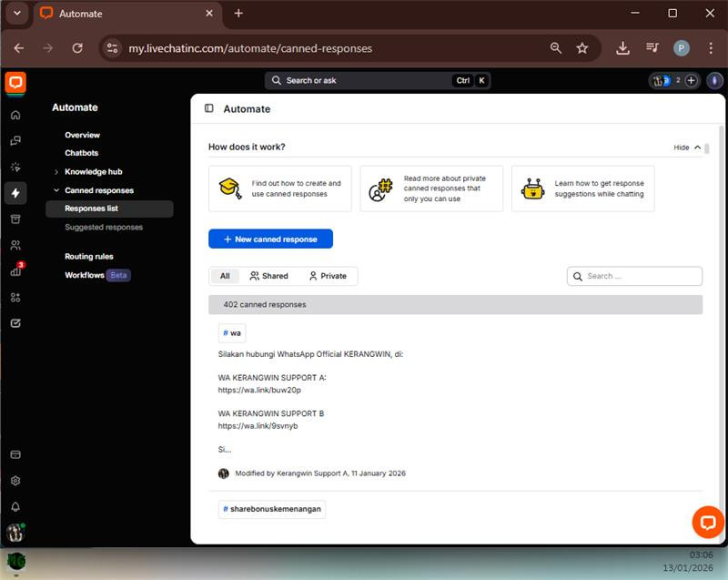Image resolution: width=728 pixels, height=580 pixels.
Task: Open the agent avatars group in top bar
Action: (662, 81)
